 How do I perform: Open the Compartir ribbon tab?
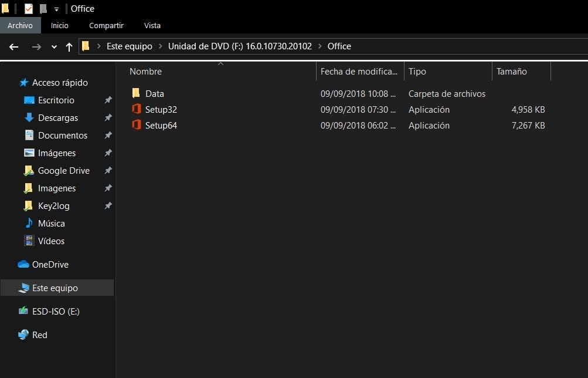point(106,25)
